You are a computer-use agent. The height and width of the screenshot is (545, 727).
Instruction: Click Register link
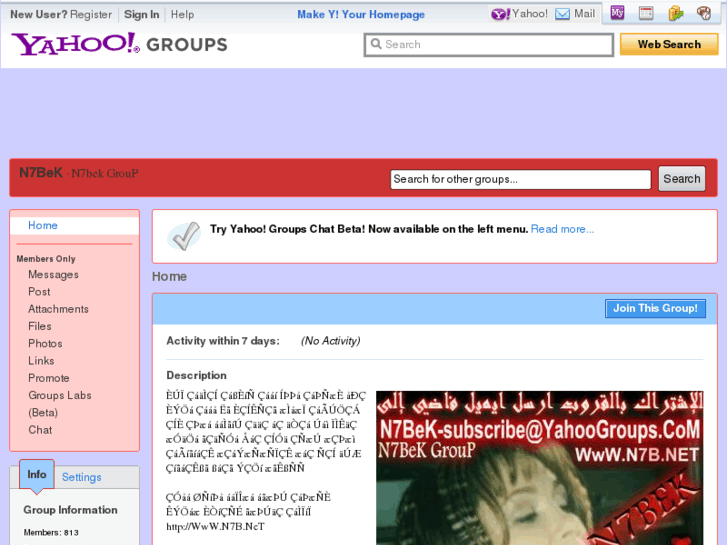pyautogui.click(x=91, y=14)
